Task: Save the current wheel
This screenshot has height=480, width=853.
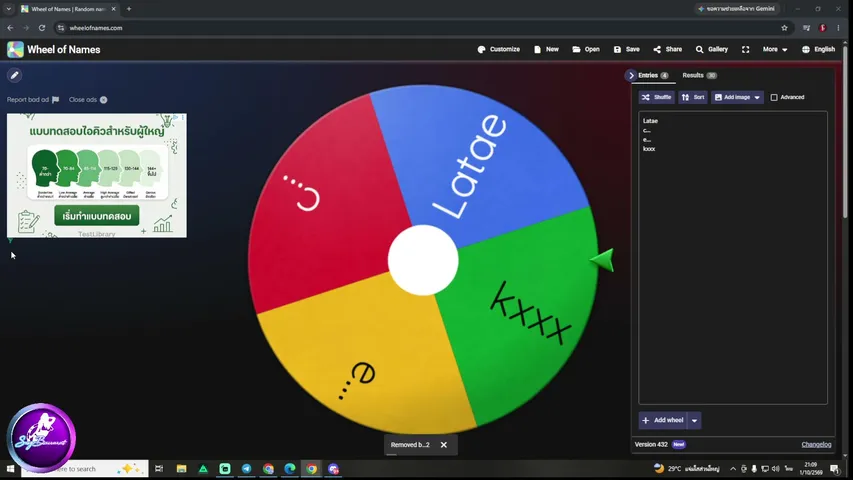Action: tap(626, 50)
